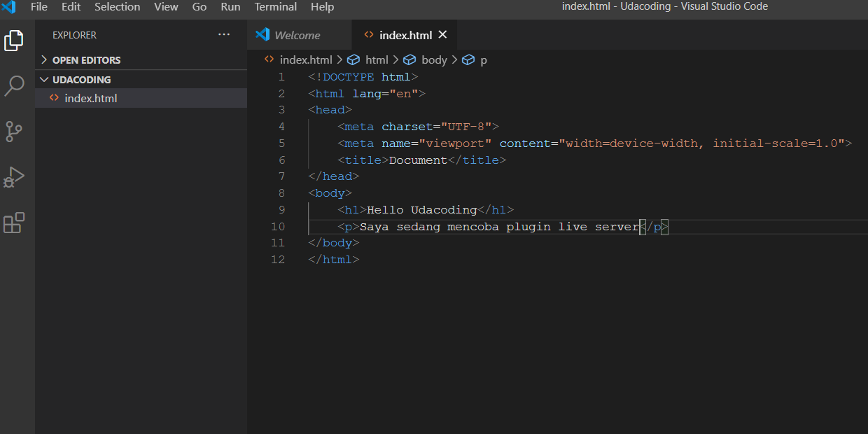The width and height of the screenshot is (868, 434).
Task: Click the HTML file icon beside index.html
Action: (x=55, y=98)
